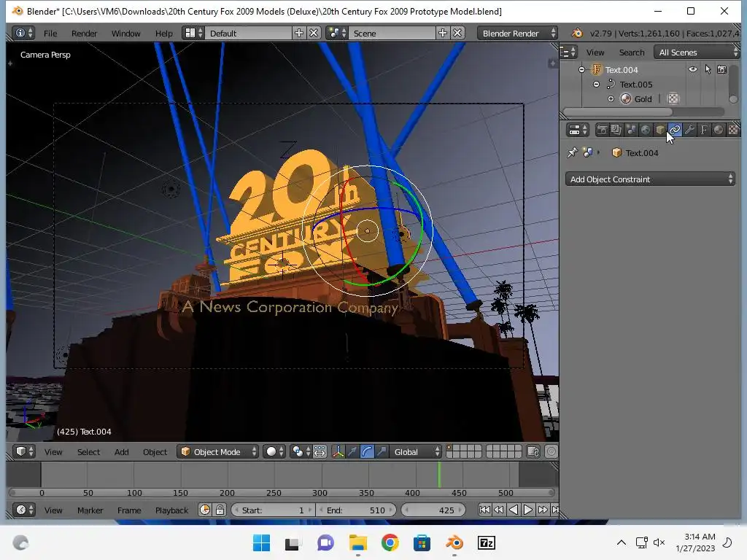This screenshot has width=747, height=560.
Task: Click the texture icon beside Gold
Action: tap(673, 98)
